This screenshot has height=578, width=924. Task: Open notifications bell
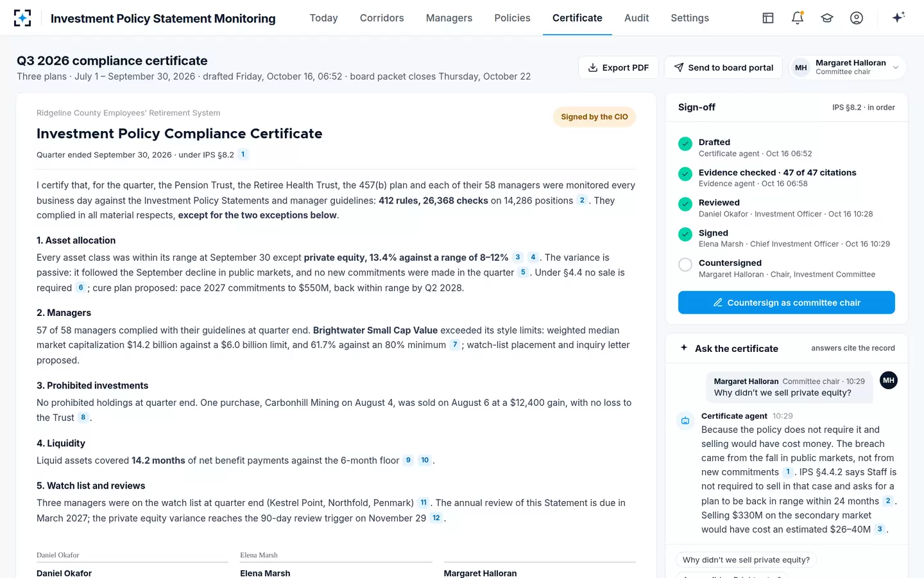[798, 18]
